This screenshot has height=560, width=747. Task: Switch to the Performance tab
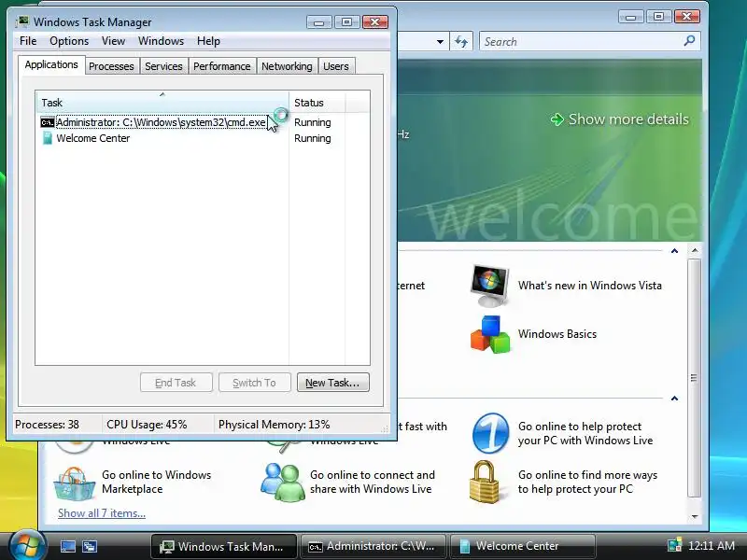[222, 66]
